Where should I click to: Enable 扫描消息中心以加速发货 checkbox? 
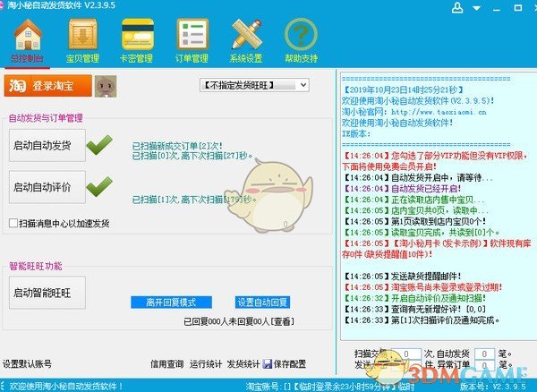coord(13,223)
